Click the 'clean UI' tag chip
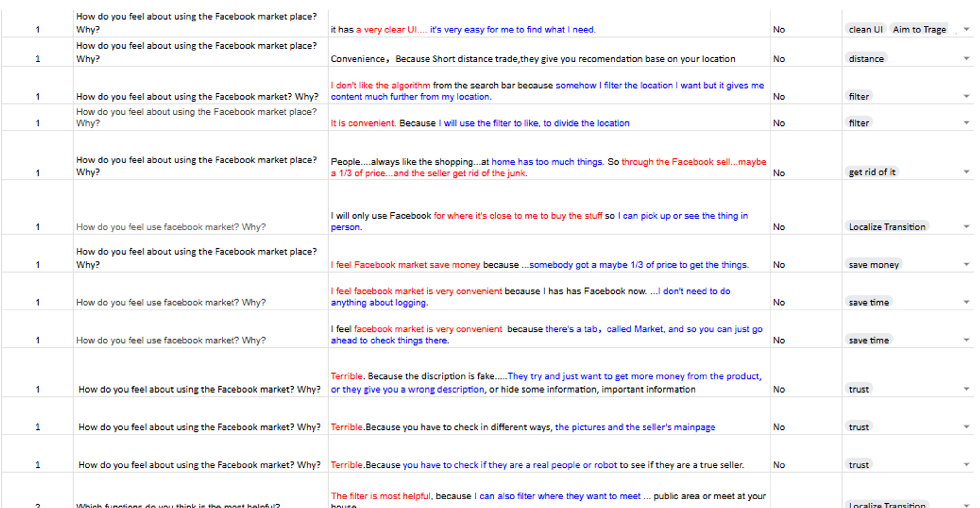 866,29
